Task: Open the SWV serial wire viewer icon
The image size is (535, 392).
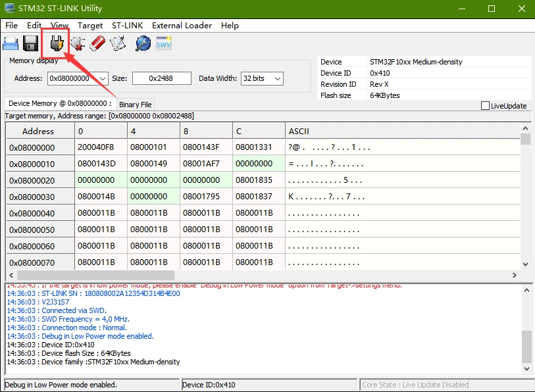Action: (164, 43)
